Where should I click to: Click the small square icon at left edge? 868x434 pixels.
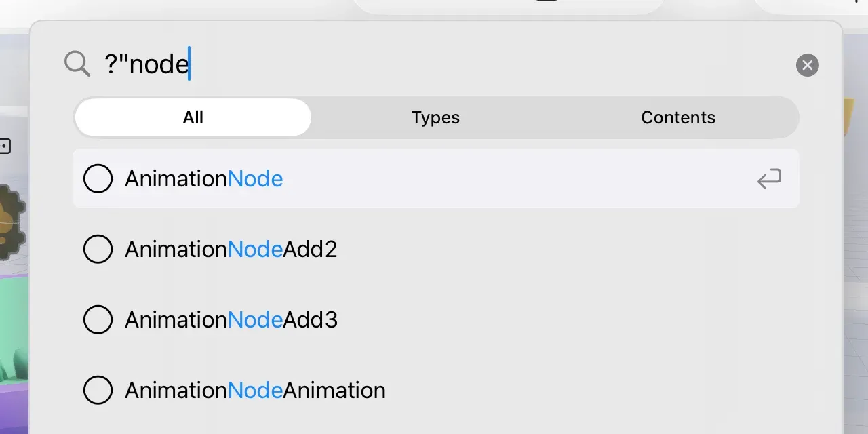click(5, 146)
